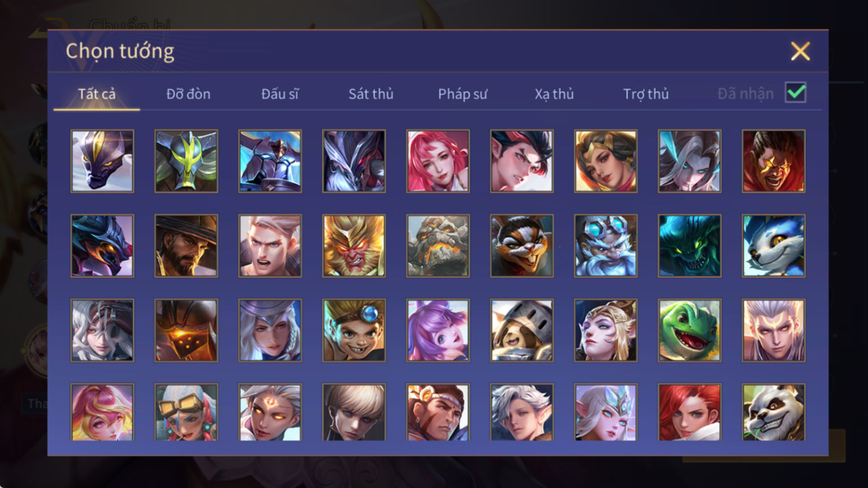Toggle the Đã nhận checkbox

[796, 93]
